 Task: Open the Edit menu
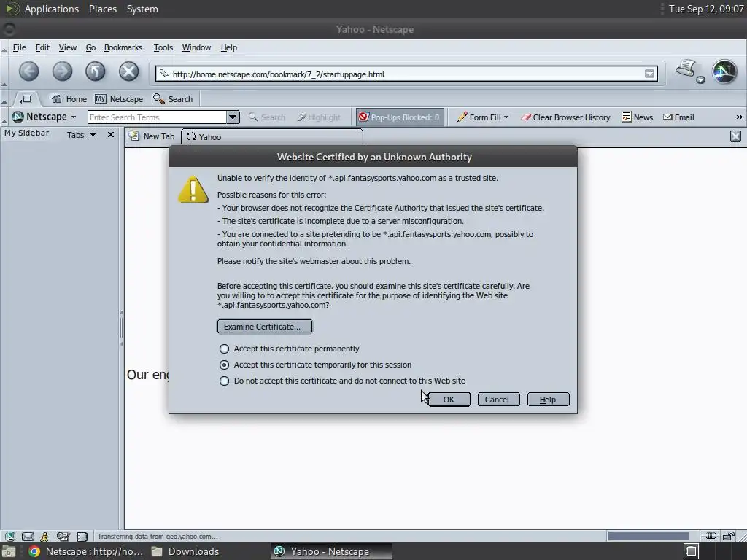[x=42, y=47]
